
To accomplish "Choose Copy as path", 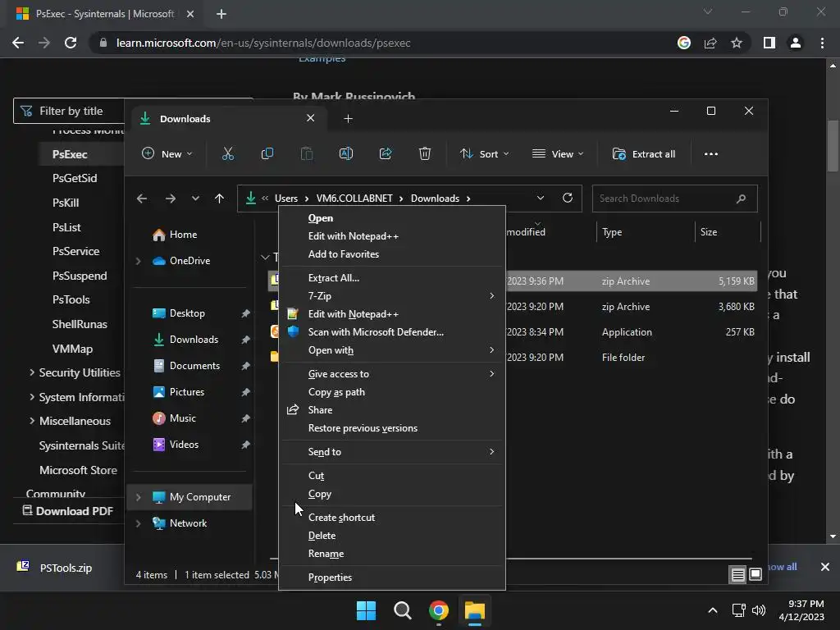I will 392,392.
